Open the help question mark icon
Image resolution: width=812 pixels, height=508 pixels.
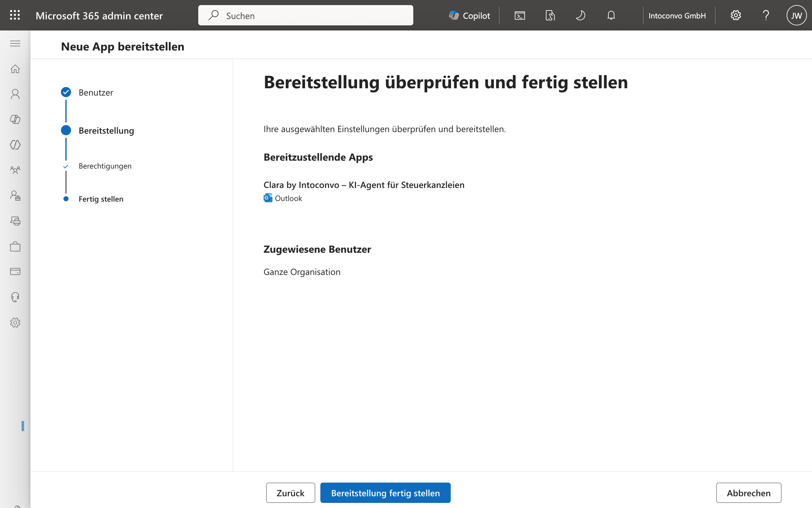[x=766, y=16]
